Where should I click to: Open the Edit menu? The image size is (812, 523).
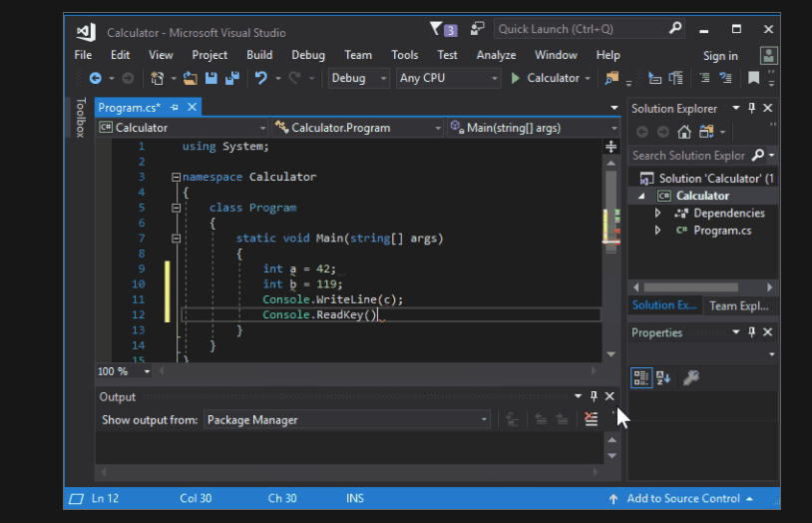tap(120, 55)
